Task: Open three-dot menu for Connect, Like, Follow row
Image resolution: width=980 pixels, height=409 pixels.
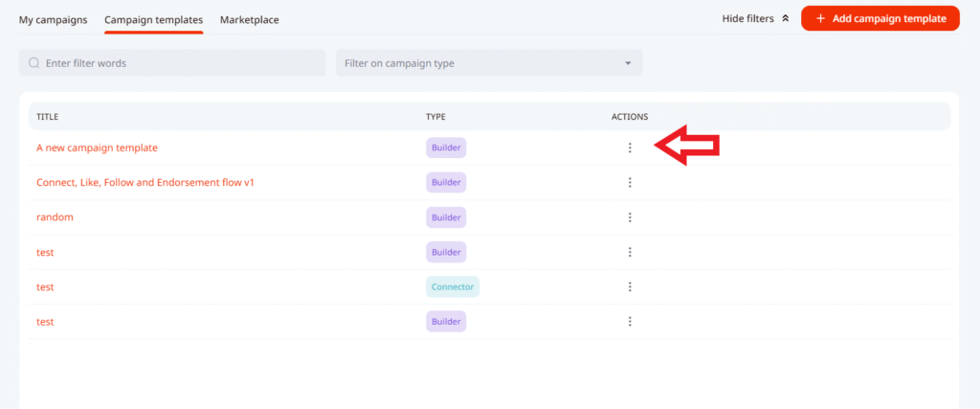Action: tap(630, 182)
